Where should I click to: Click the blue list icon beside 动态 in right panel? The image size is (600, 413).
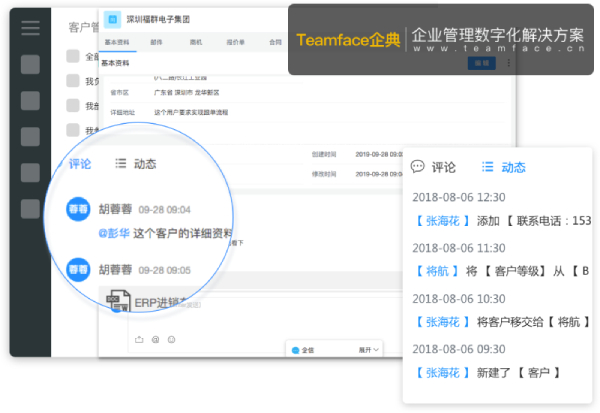click(x=488, y=167)
